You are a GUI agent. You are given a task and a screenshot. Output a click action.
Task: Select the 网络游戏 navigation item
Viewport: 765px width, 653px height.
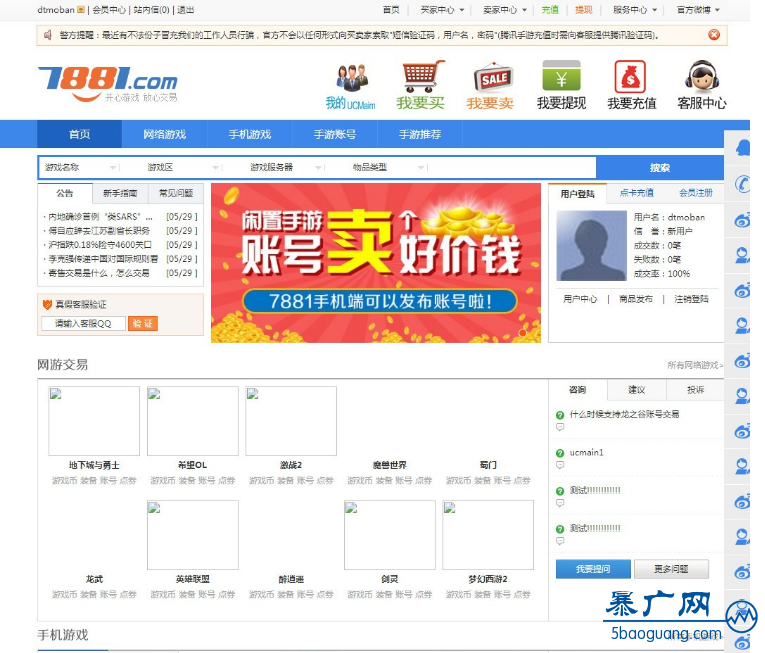[164, 134]
